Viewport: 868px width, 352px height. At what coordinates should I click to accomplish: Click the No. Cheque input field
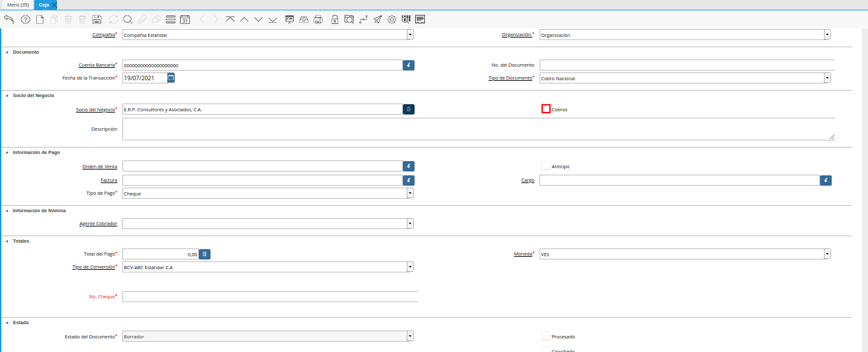coord(270,296)
